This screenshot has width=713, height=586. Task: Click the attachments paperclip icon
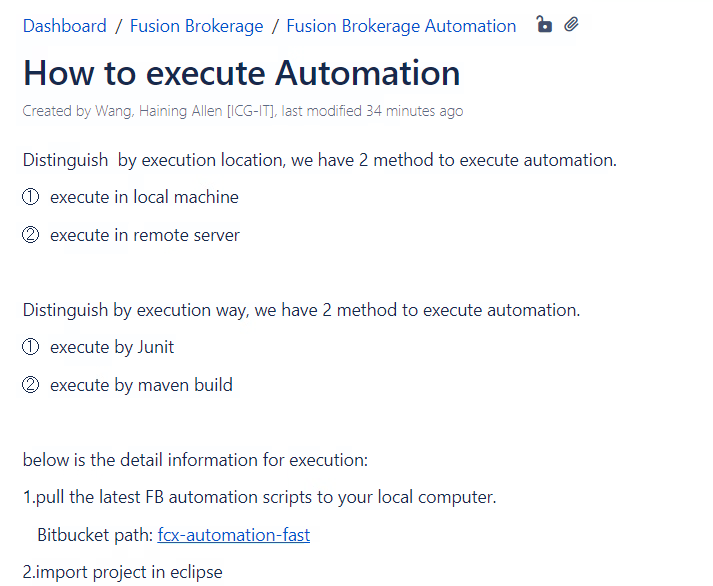tap(571, 25)
